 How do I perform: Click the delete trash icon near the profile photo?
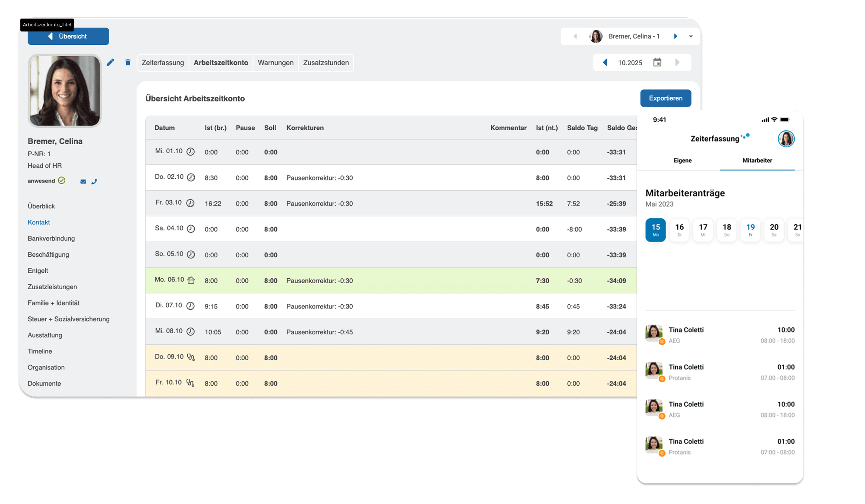coord(128,62)
